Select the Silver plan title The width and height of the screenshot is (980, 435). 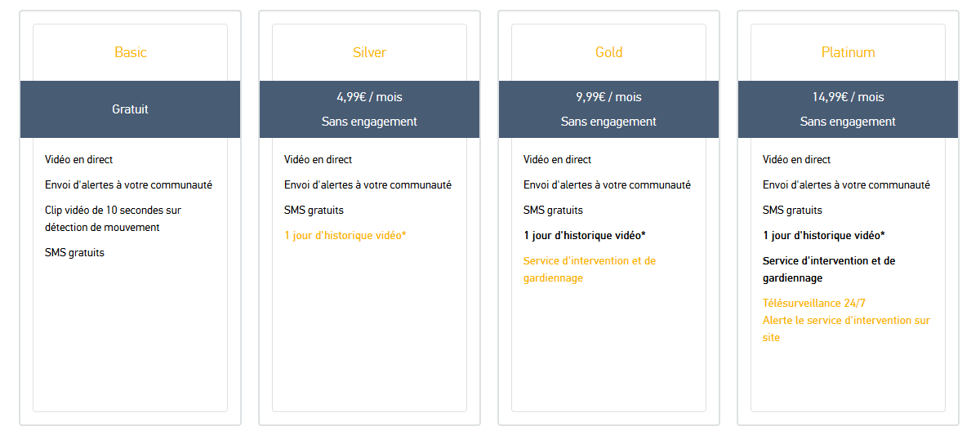point(369,52)
